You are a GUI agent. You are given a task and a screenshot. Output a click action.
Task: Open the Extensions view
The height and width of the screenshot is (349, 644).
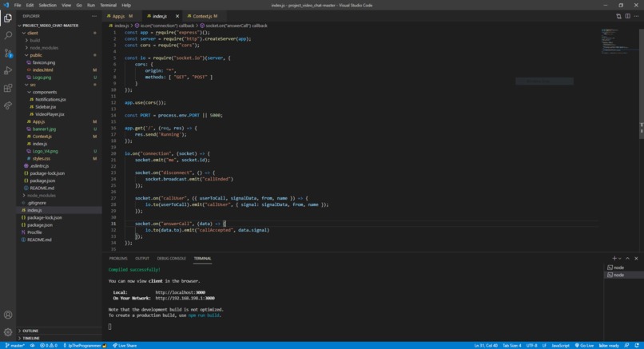8,89
